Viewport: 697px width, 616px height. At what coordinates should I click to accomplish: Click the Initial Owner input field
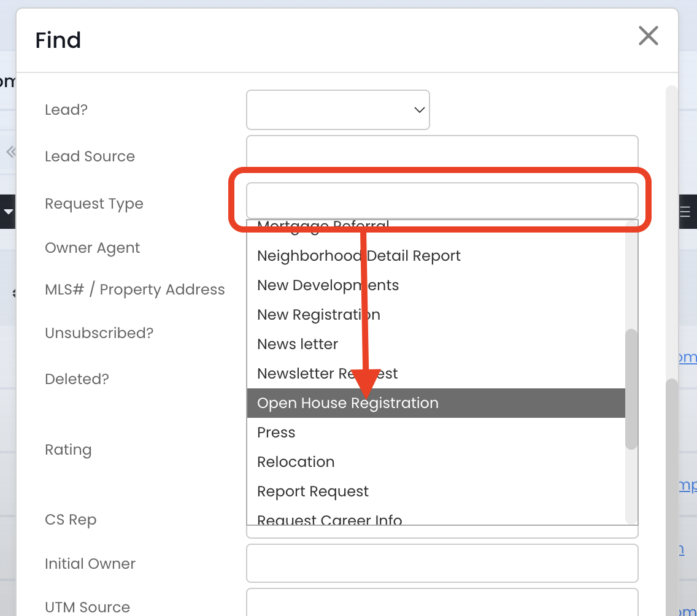[442, 563]
